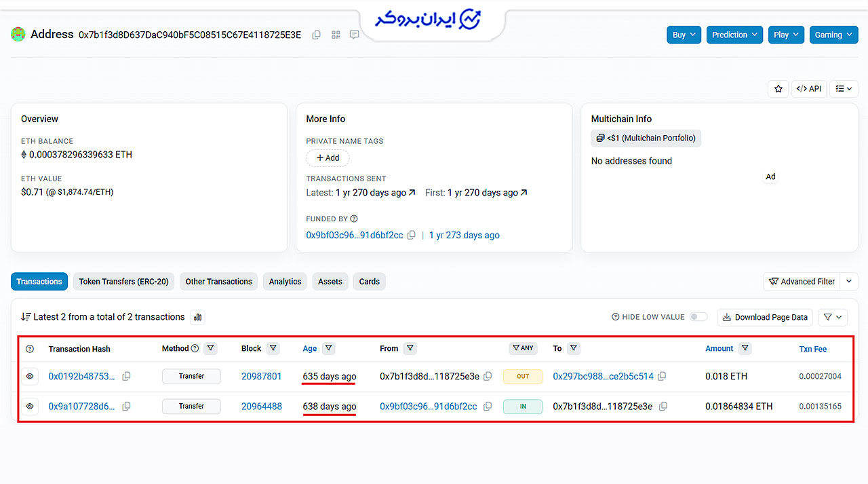Open the comment icon next to the address
This screenshot has width=868, height=484.
(x=354, y=35)
